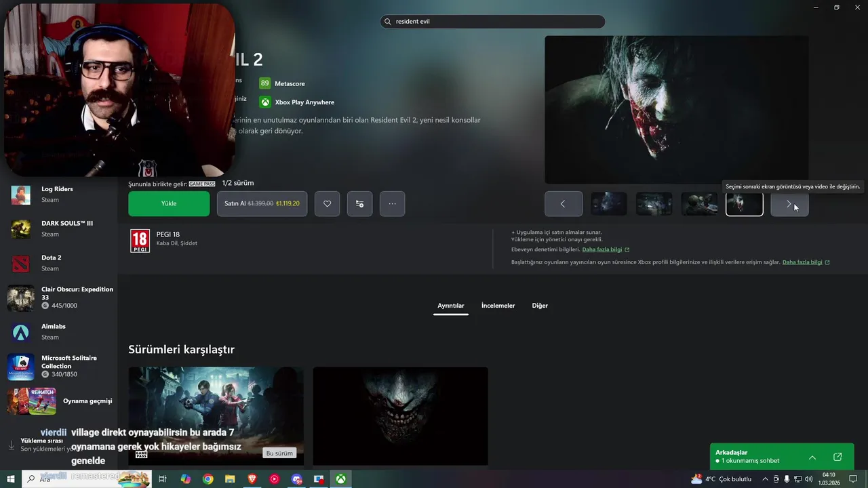
Task: Select the second edition card with skull face
Action: click(400, 416)
